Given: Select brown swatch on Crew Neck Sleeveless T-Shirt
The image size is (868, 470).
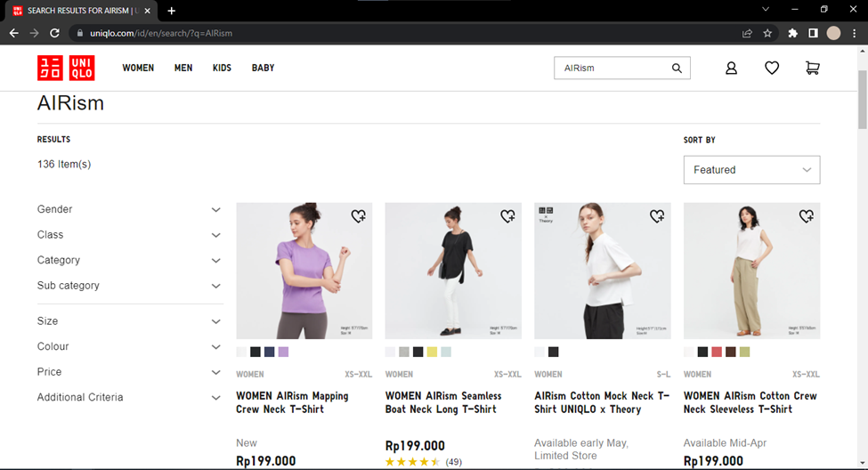Looking at the screenshot, I should tap(731, 352).
